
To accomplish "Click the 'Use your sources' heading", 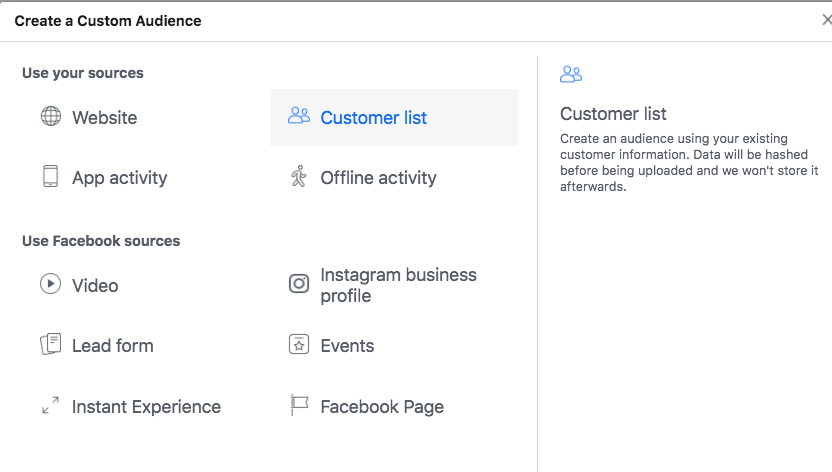I will tap(83, 73).
